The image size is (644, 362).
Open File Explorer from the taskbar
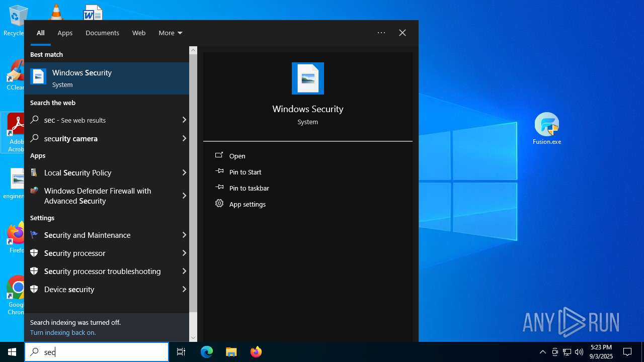click(231, 352)
